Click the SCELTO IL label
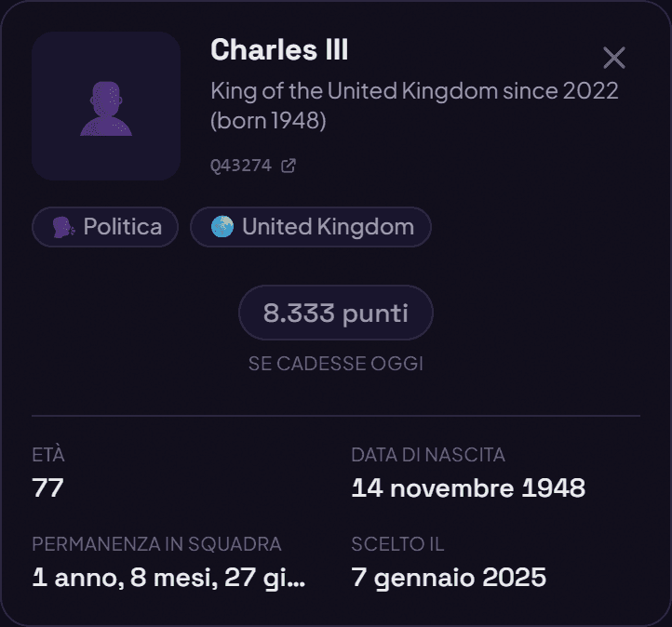Viewport: 672px width, 627px height. [397, 544]
